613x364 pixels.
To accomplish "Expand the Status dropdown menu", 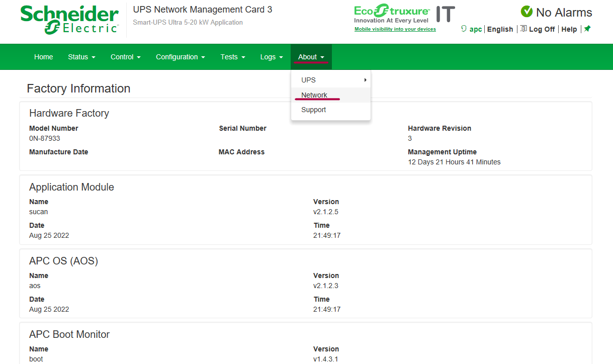I will click(x=81, y=57).
